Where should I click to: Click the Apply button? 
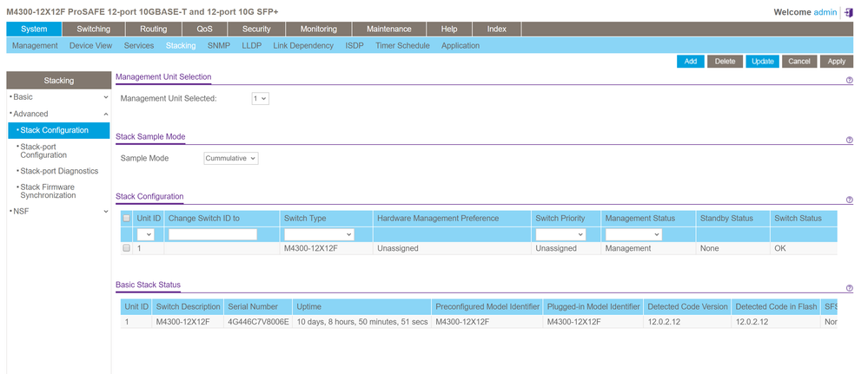click(x=837, y=62)
